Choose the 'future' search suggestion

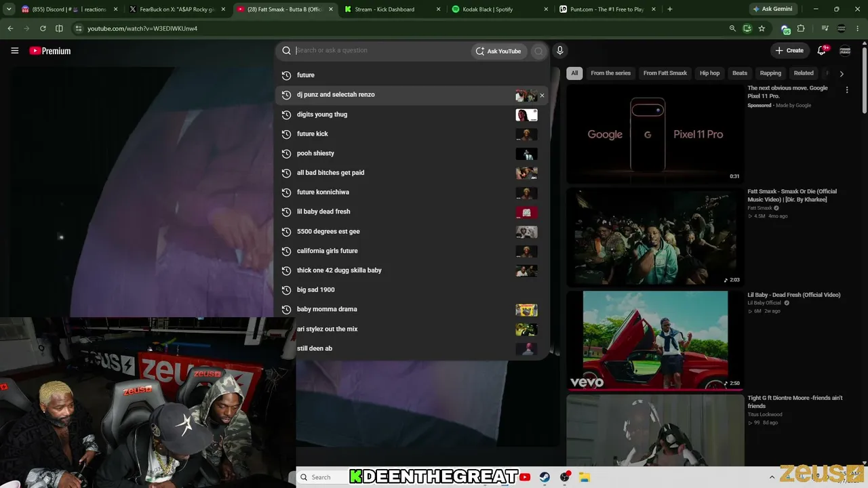point(412,75)
